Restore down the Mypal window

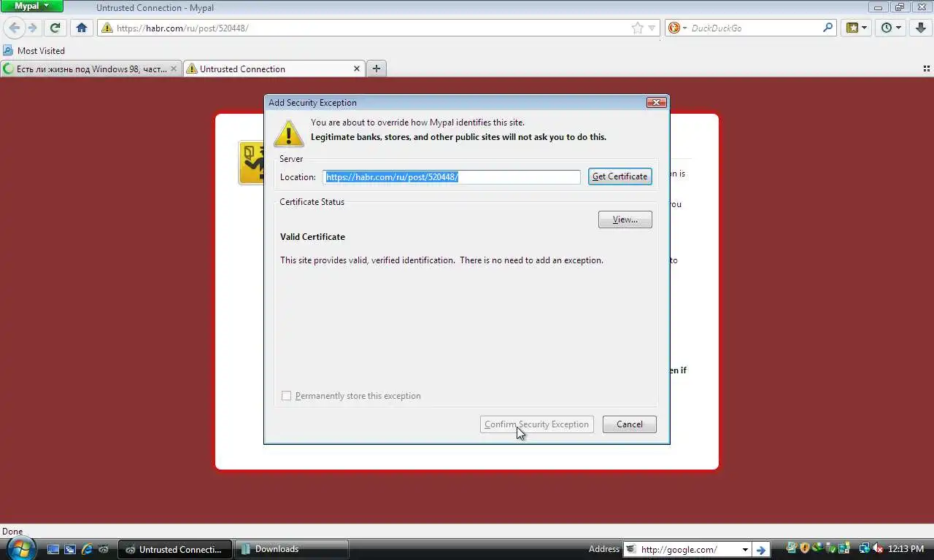(x=899, y=7)
